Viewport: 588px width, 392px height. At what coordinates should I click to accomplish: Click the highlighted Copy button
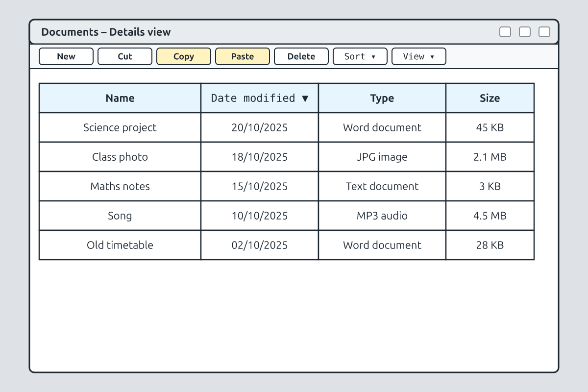point(184,56)
